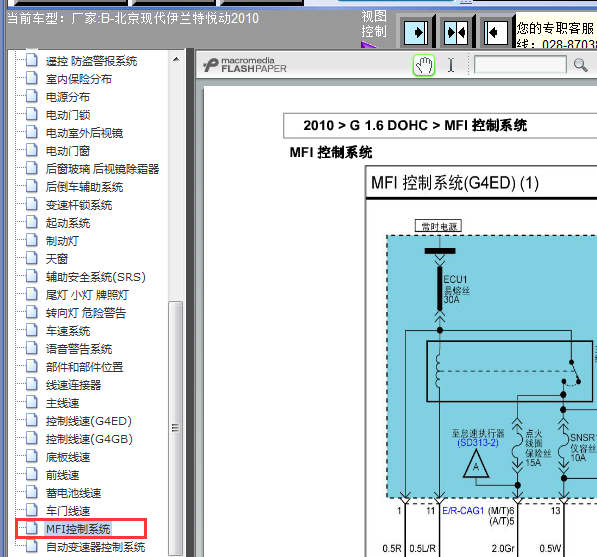Select 线速连接器 entry
Image resolution: width=597 pixels, height=557 pixels.
(73, 385)
